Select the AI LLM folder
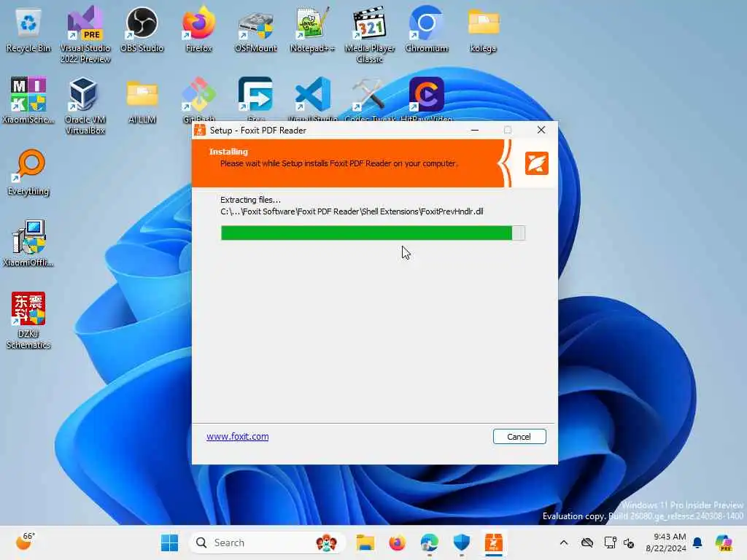 click(142, 101)
